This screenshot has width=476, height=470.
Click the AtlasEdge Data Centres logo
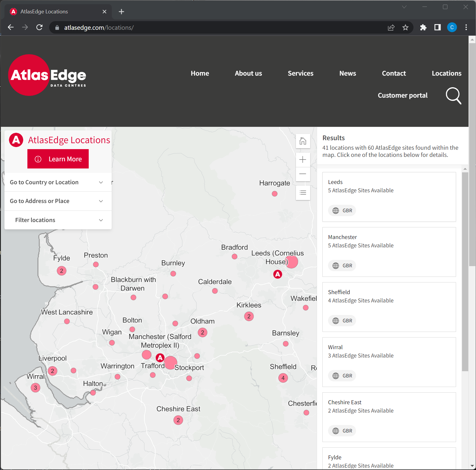click(48, 75)
